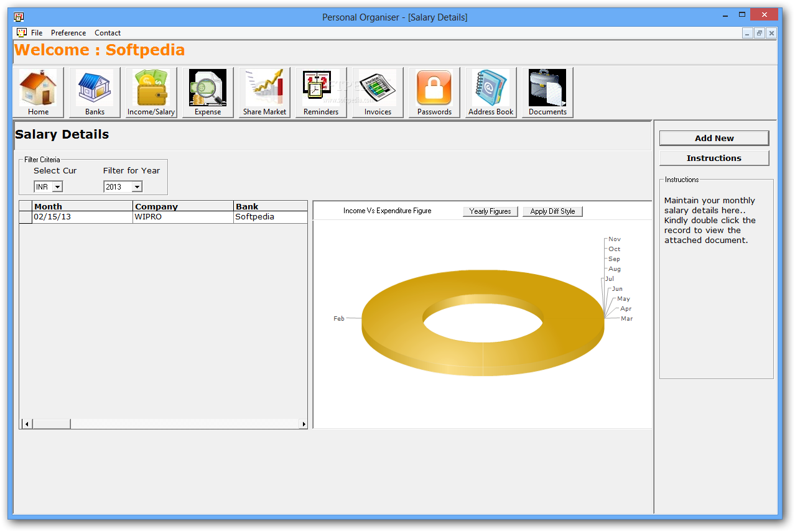Click the horizontal scrollbar thumb of the table
This screenshot has height=532, width=795.
point(51,424)
